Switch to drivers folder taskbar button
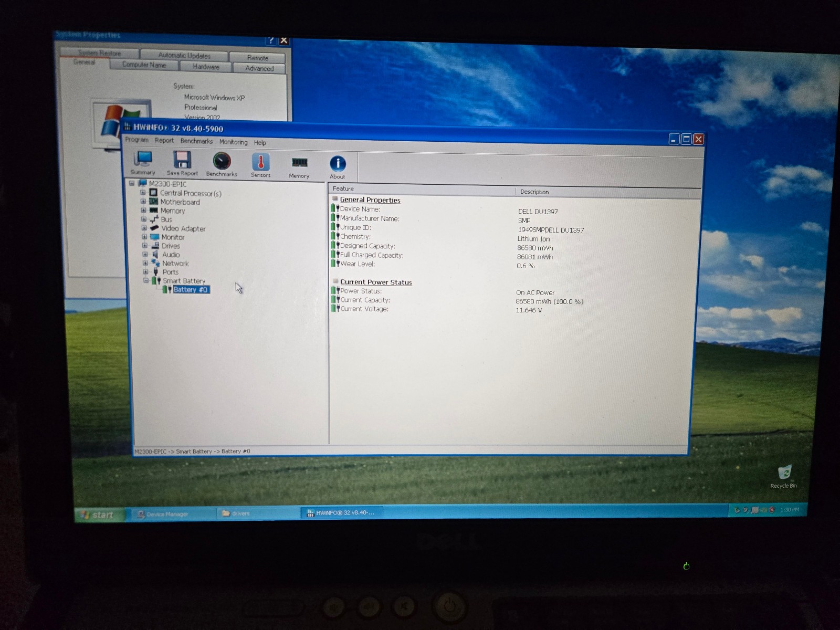The image size is (840, 630). pyautogui.click(x=257, y=513)
